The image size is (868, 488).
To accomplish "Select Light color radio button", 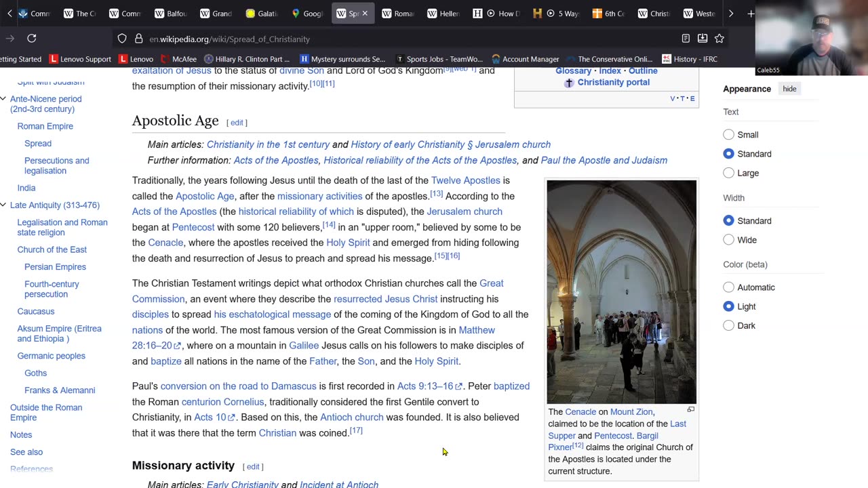I will click(728, 306).
